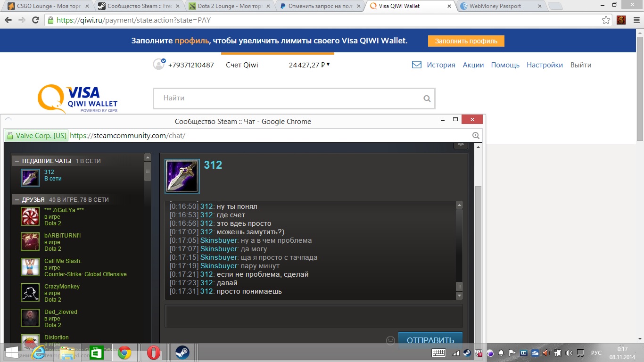The image size is (644, 362).
Task: Click the ОТПРАВИТЬ send button
Action: tap(430, 340)
